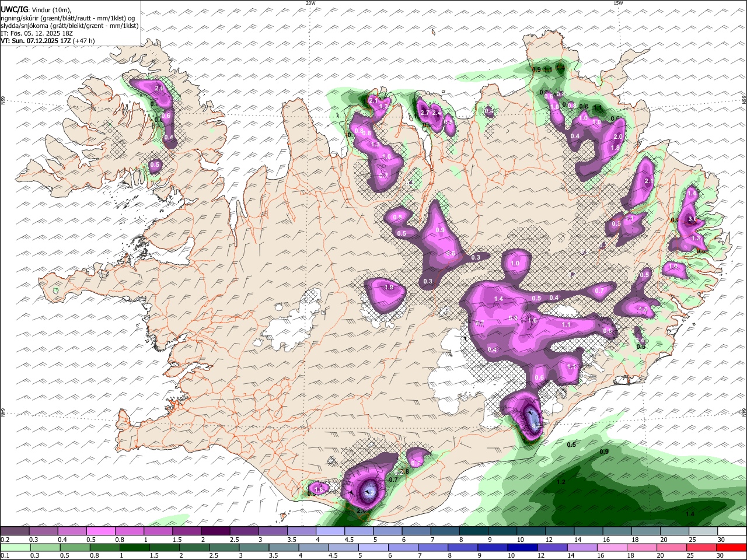The height and width of the screenshot is (560, 747).
Task: Select upper scale swatch labeled 6
Action: point(416,531)
